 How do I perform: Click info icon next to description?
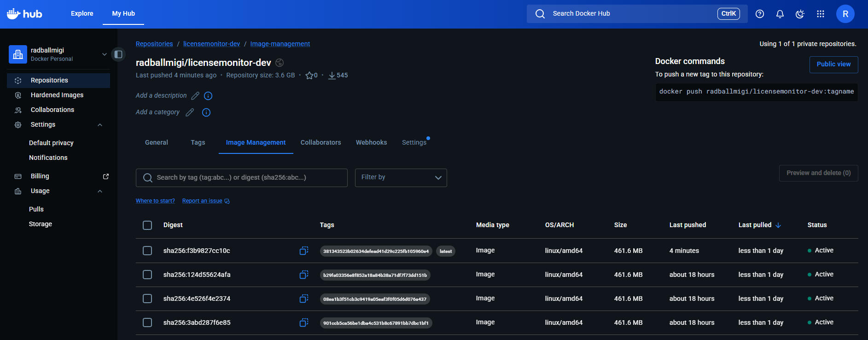tap(208, 96)
